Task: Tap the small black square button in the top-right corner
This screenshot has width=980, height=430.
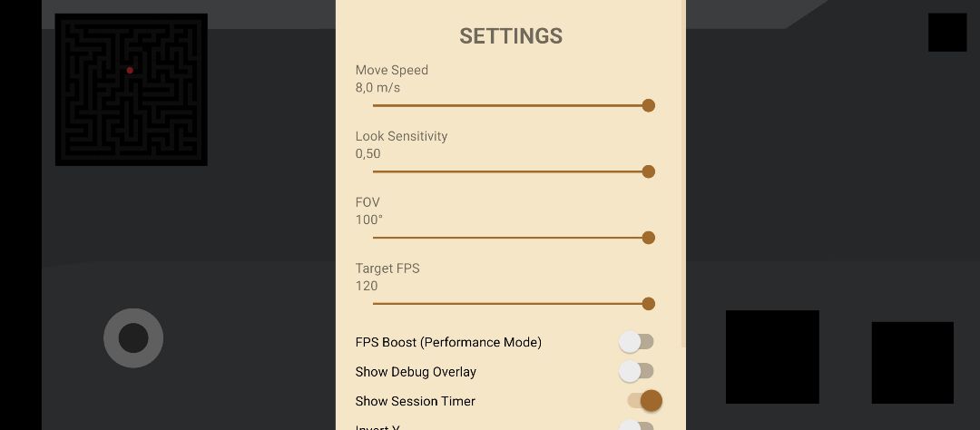Action: click(x=947, y=33)
